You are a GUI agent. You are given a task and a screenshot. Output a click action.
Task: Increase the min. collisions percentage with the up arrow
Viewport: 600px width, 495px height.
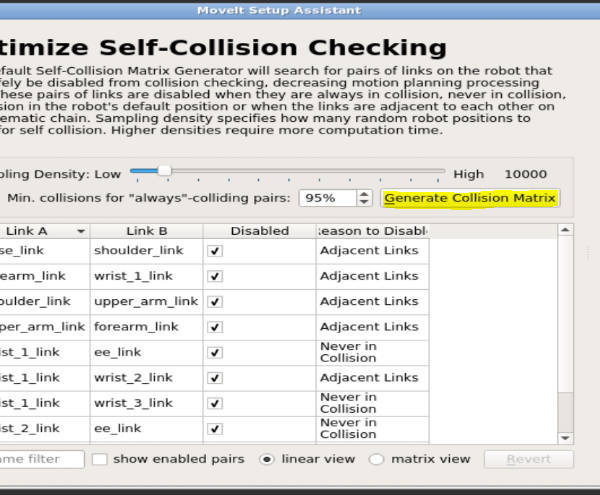click(x=364, y=194)
